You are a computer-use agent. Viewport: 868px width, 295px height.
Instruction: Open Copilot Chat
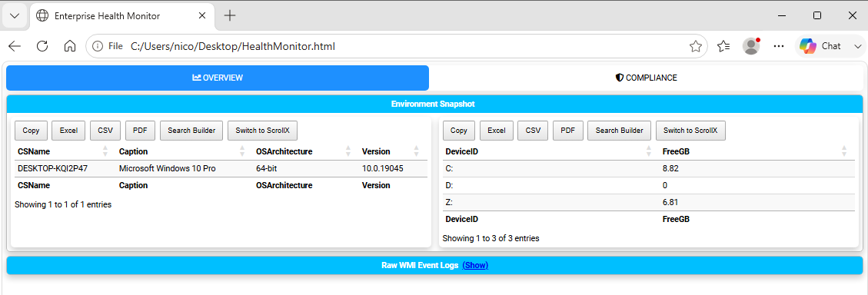coord(820,47)
